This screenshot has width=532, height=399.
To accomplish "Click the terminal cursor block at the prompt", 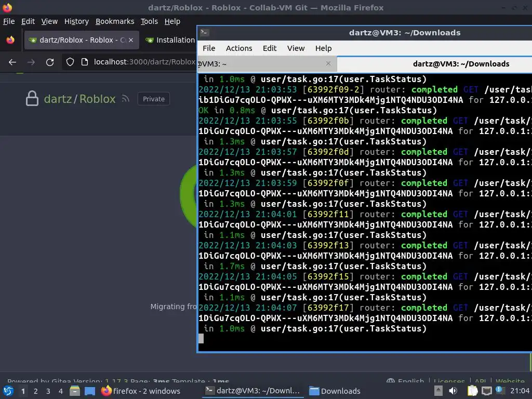I will [201, 339].
